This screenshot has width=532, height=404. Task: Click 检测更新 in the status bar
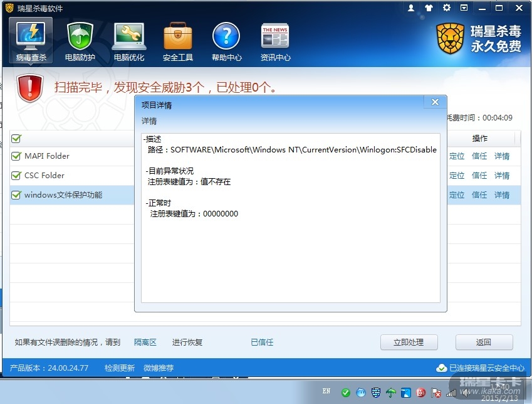[120, 368]
